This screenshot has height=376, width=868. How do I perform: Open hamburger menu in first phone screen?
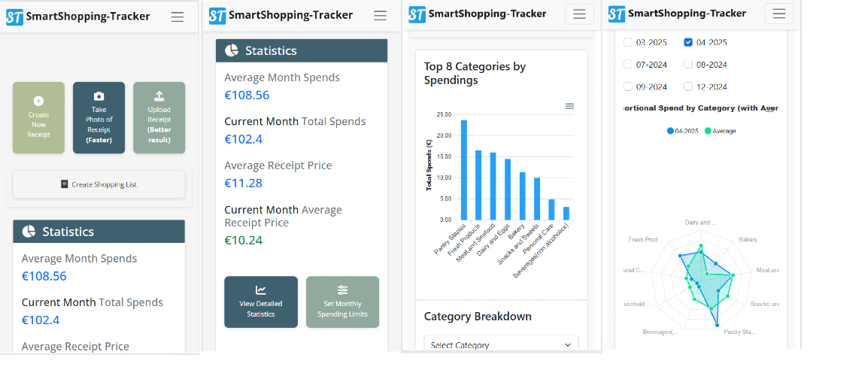[x=178, y=17]
